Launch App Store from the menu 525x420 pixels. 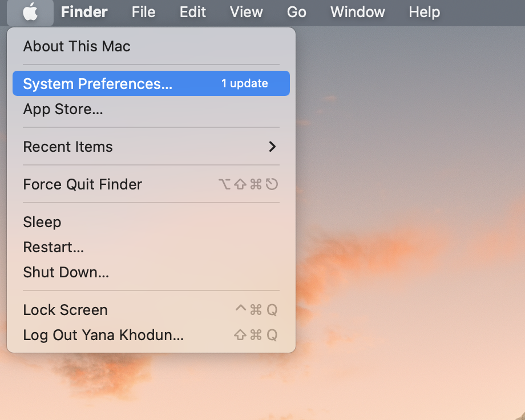click(x=151, y=109)
